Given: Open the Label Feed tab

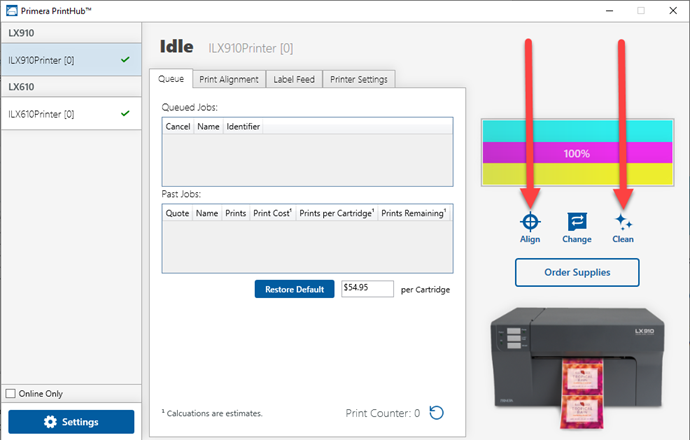Looking at the screenshot, I should coord(294,79).
